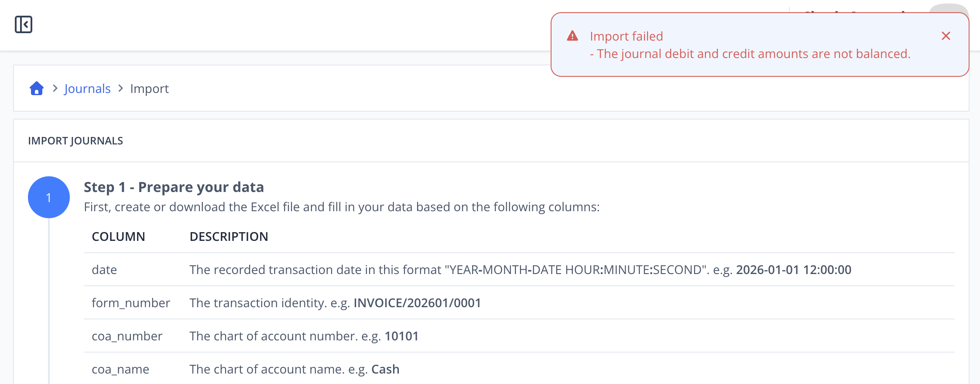This screenshot has height=384, width=980.
Task: Click the Step 1 Prepare your data heading
Action: (x=174, y=187)
